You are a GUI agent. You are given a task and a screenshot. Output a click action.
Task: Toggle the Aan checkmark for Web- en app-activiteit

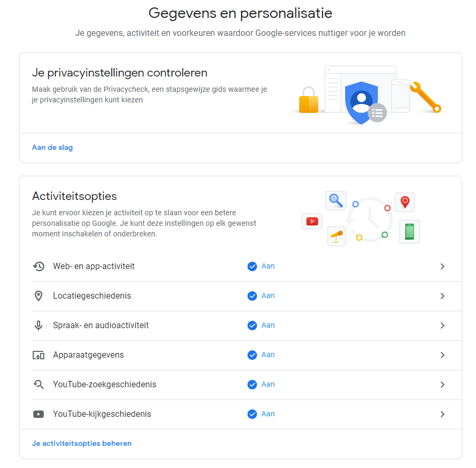point(252,266)
